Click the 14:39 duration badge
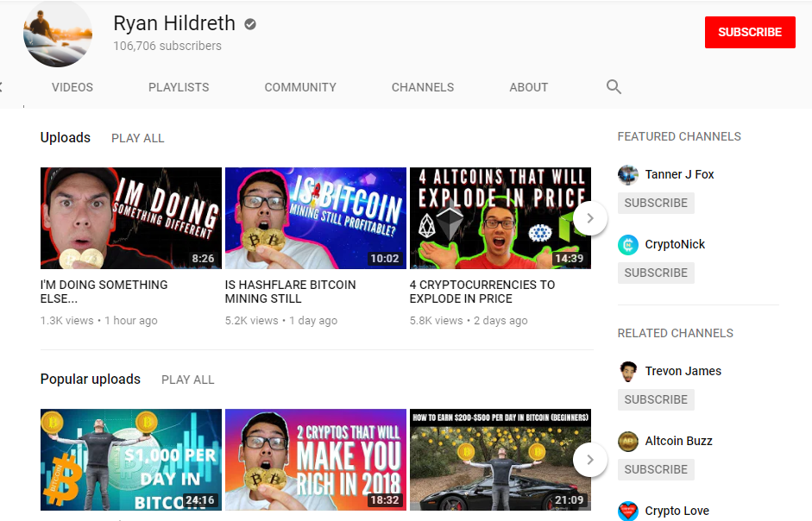The height and width of the screenshot is (521, 812). tap(570, 259)
